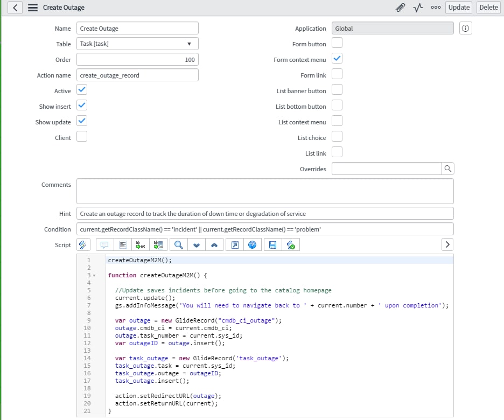Screen dimensions: 504x420
Task: Open attachments via the paperclip icon
Action: tap(400, 8)
